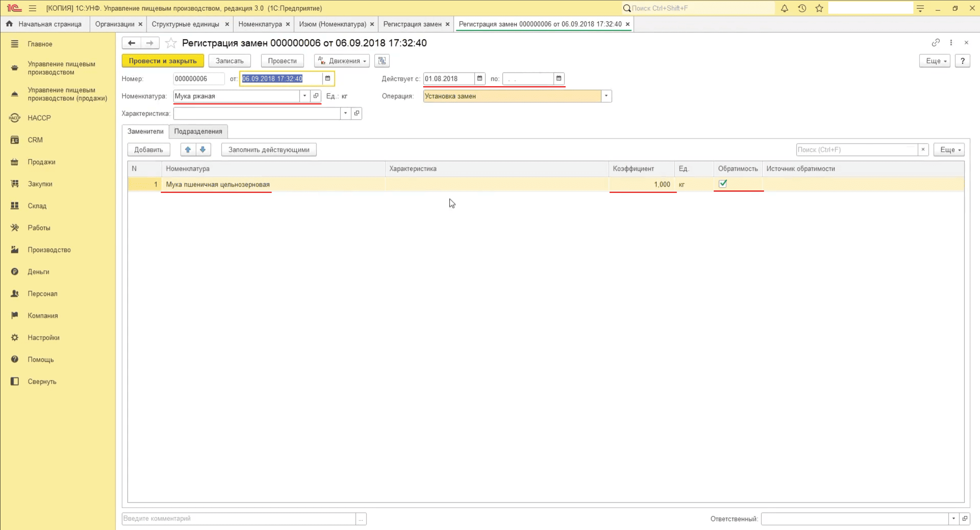The image size is (980, 530).
Task: Open window settings lines icon in title bar
Action: click(920, 8)
